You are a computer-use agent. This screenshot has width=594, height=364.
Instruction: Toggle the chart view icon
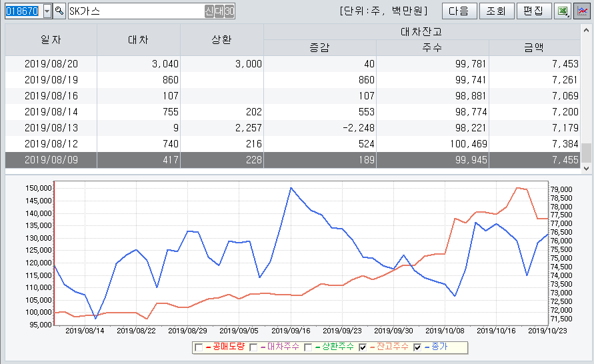pyautogui.click(x=582, y=11)
